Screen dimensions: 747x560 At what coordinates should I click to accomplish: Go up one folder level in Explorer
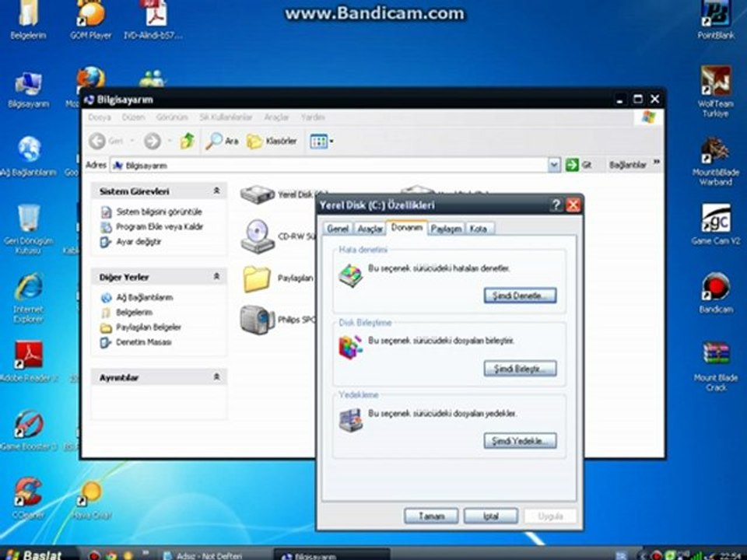(x=188, y=141)
